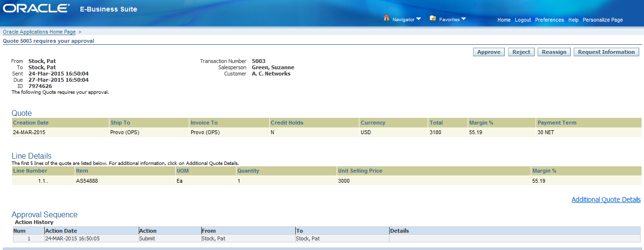Click the Logout link
Image resolution: width=644 pixels, height=250 pixels.
click(x=523, y=20)
